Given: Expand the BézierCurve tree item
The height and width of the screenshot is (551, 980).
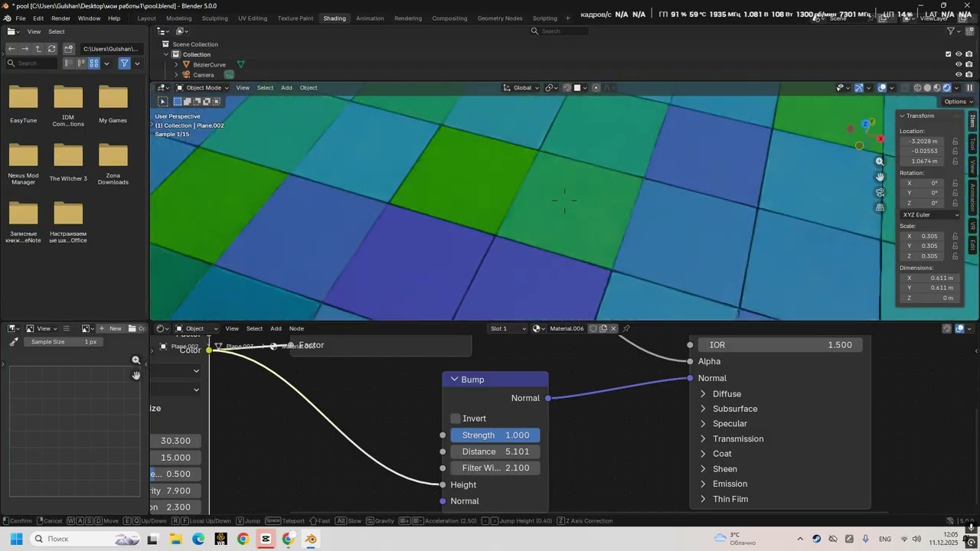Looking at the screenshot, I should pyautogui.click(x=176, y=65).
